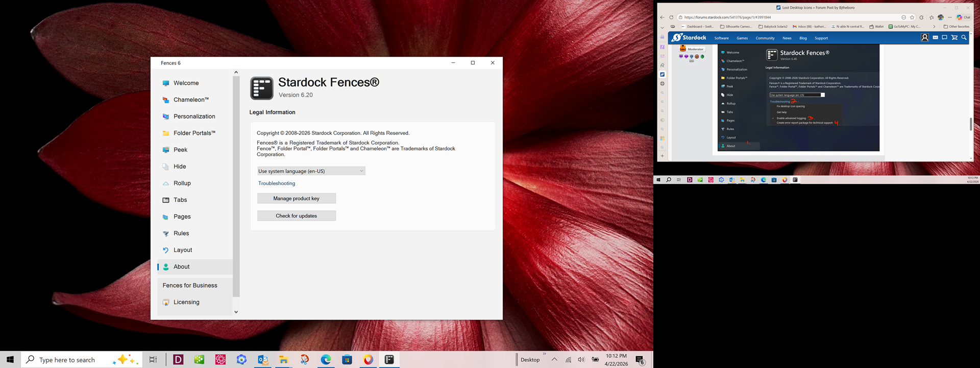Screen dimensions: 980x368
Task: Open the Desktop toolbar chevron menu
Action: (x=545, y=354)
